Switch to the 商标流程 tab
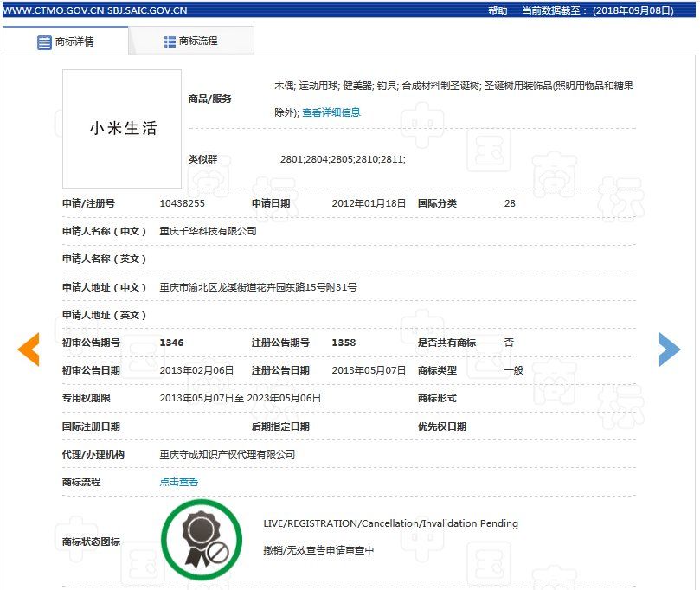 (191, 42)
